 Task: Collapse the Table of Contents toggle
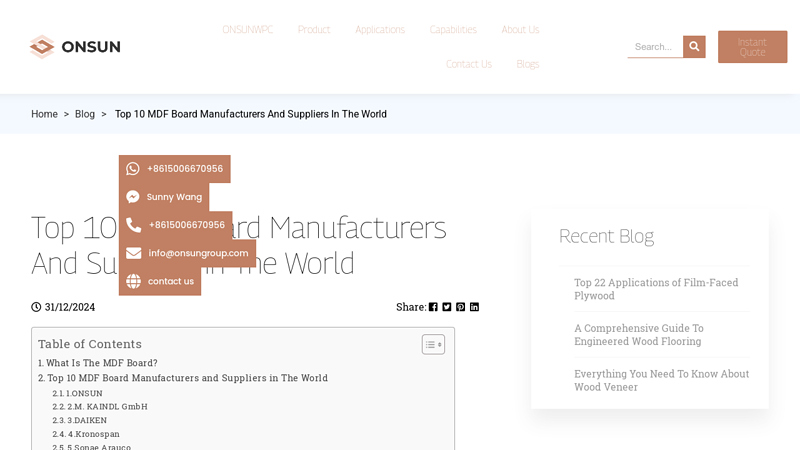(433, 344)
